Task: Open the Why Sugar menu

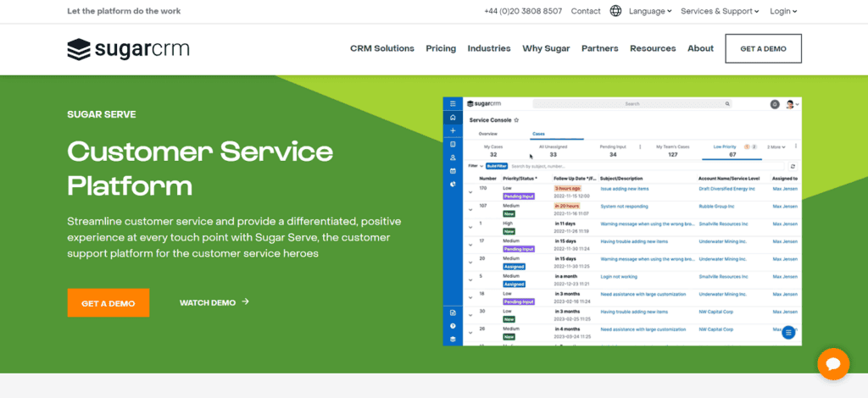Action: [546, 48]
